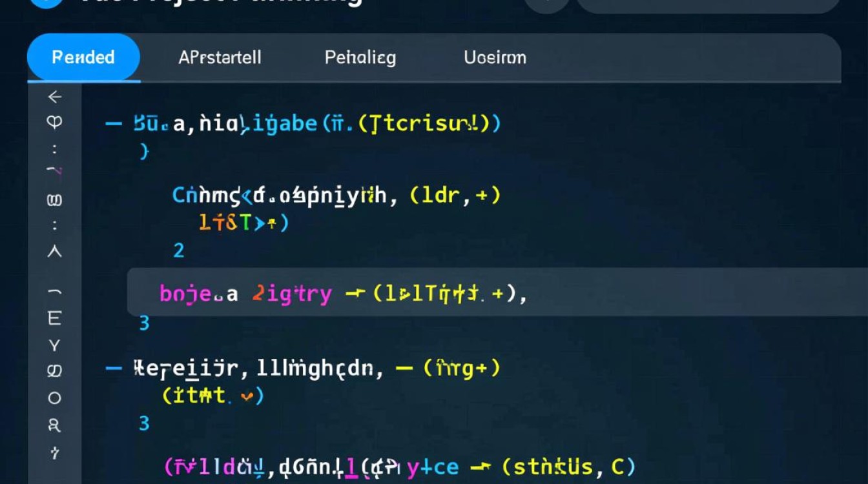This screenshot has width=868, height=484.
Task: Switch to the Rended tab
Action: click(83, 57)
